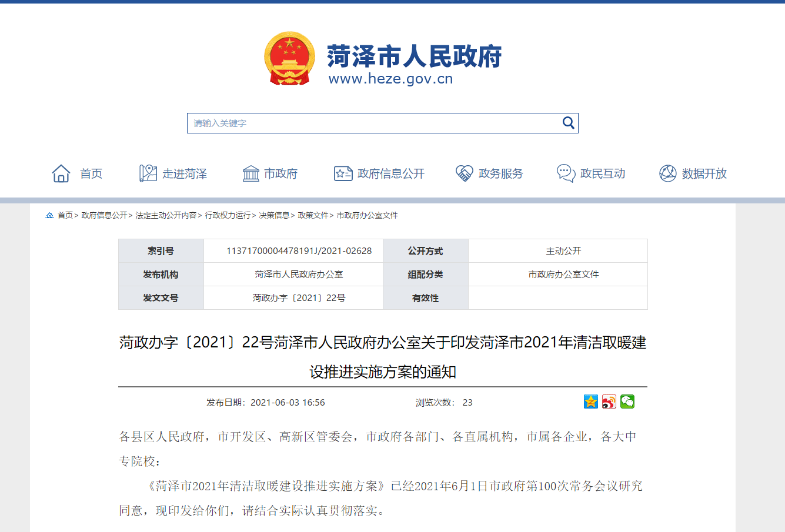The image size is (785, 532).
Task: Click the www.heze.gov.cn site address
Action: click(x=390, y=79)
